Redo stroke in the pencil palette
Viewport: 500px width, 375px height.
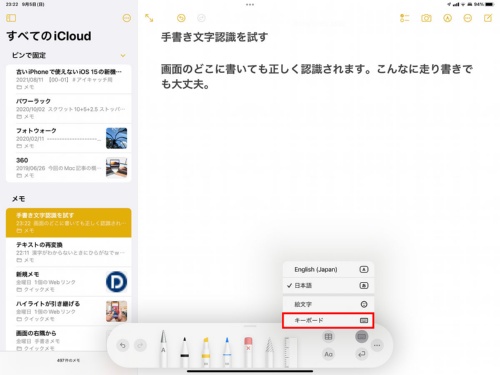pos(140,345)
